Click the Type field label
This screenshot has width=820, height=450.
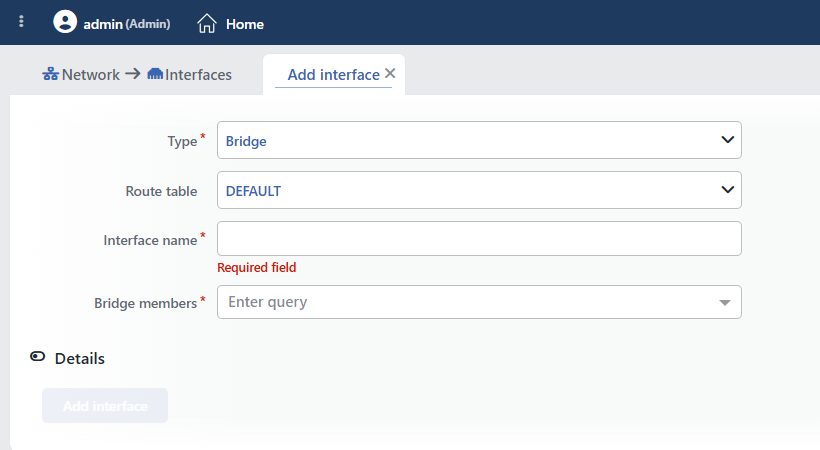182,141
